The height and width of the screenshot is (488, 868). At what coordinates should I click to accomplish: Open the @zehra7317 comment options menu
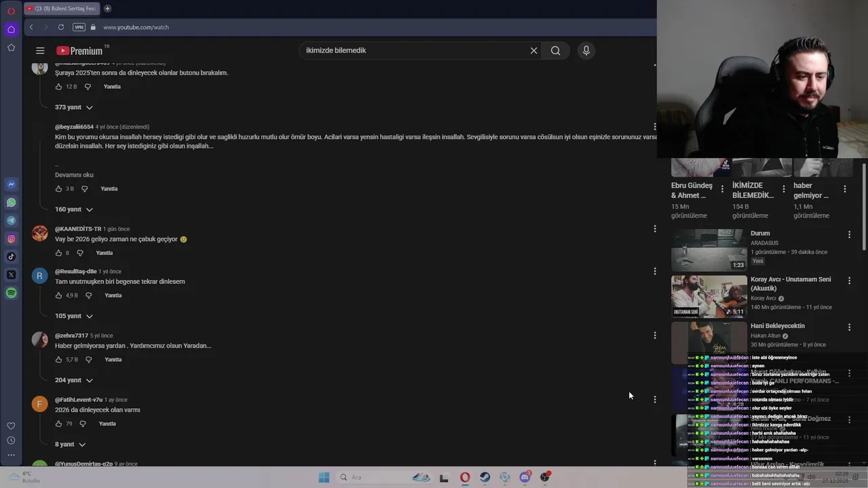click(x=654, y=335)
